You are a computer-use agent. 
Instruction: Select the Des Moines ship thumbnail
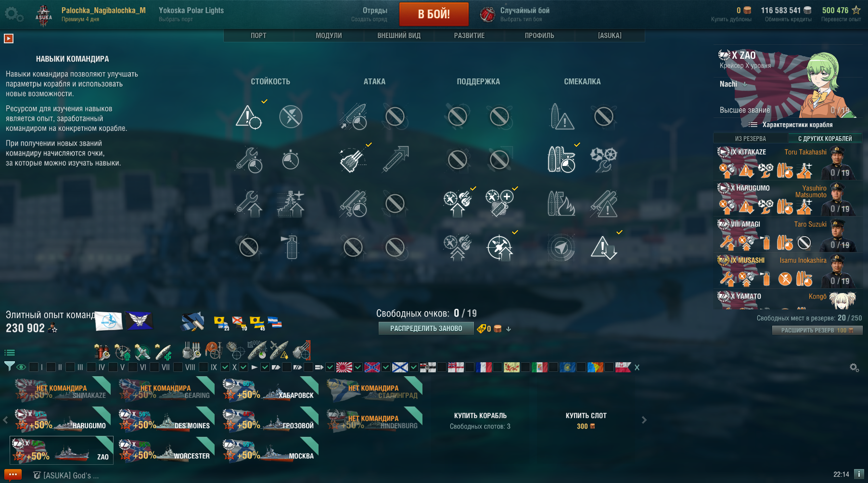[x=166, y=419]
